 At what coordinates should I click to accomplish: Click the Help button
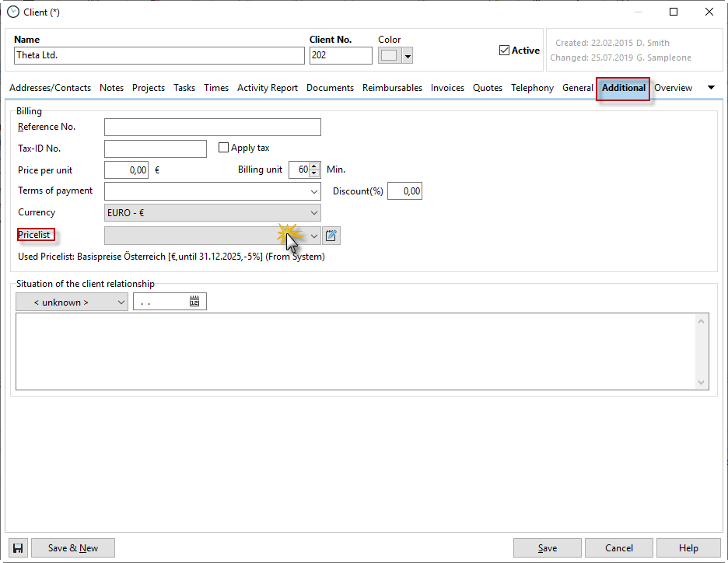688,548
